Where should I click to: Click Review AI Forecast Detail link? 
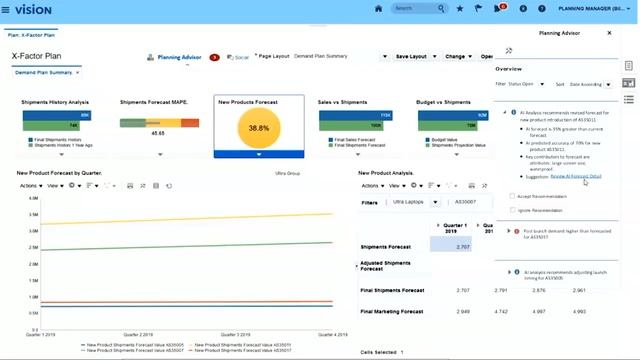pyautogui.click(x=576, y=176)
